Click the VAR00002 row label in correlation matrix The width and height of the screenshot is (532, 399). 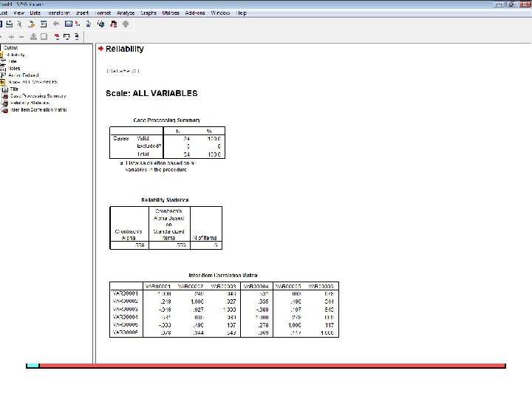click(x=125, y=301)
